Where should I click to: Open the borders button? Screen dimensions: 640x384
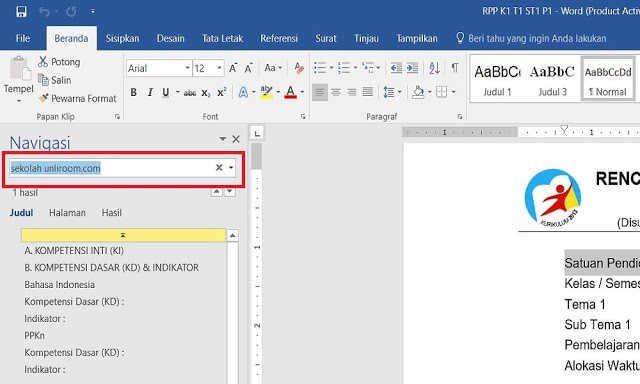click(x=442, y=92)
